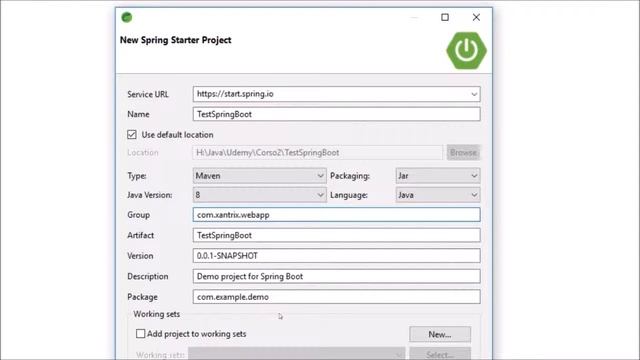Click the Package field com.example.demo
The image size is (640, 360).
[x=336, y=297]
